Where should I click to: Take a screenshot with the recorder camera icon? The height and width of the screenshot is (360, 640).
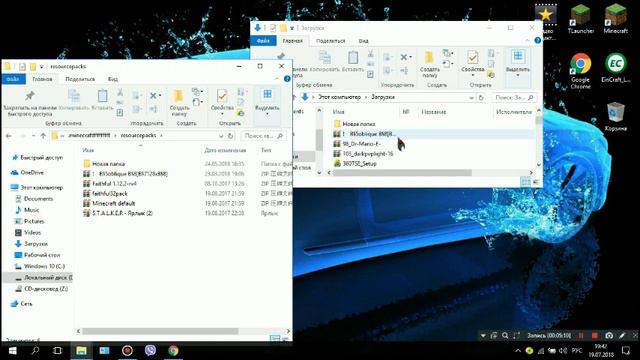609,336
